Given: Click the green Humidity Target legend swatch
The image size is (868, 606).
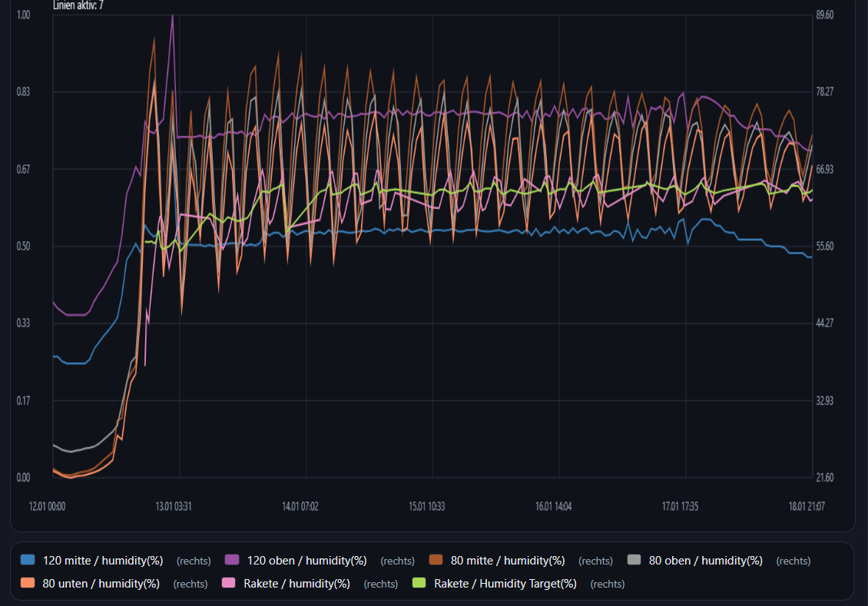Looking at the screenshot, I should point(419,584).
